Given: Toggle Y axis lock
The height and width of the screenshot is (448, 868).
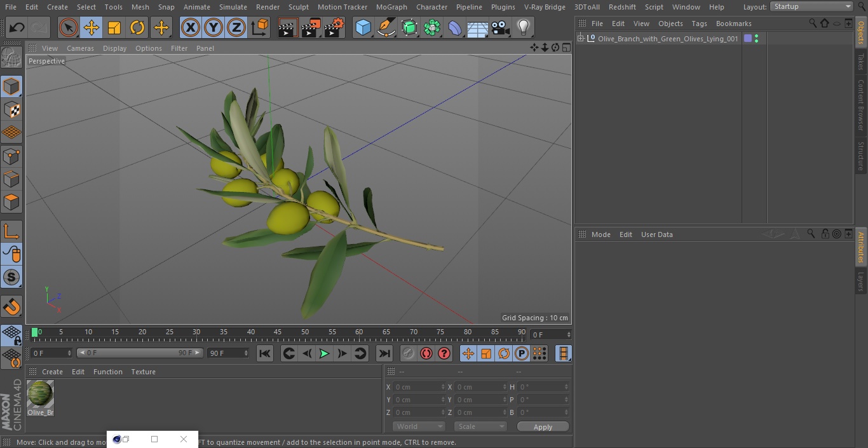Looking at the screenshot, I should tap(214, 28).
